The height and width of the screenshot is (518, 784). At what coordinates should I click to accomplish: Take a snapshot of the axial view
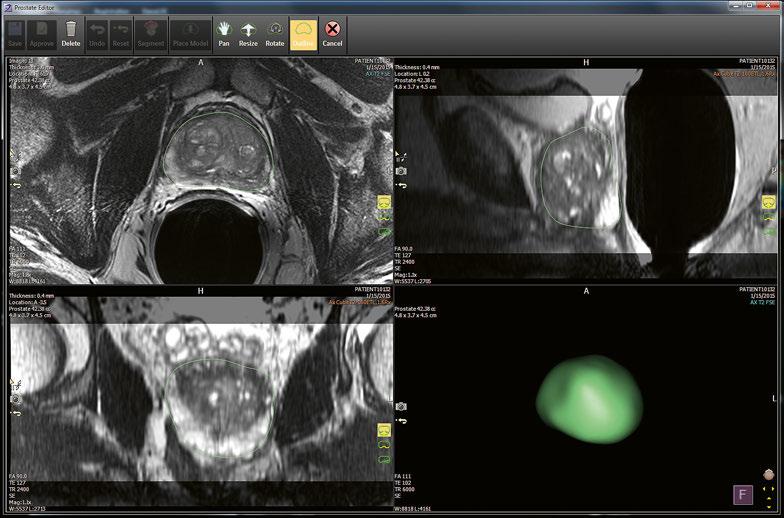pos(16,171)
